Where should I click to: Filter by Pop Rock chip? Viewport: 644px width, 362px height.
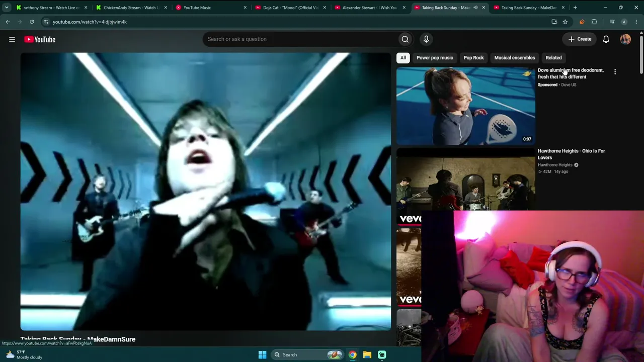pyautogui.click(x=473, y=58)
